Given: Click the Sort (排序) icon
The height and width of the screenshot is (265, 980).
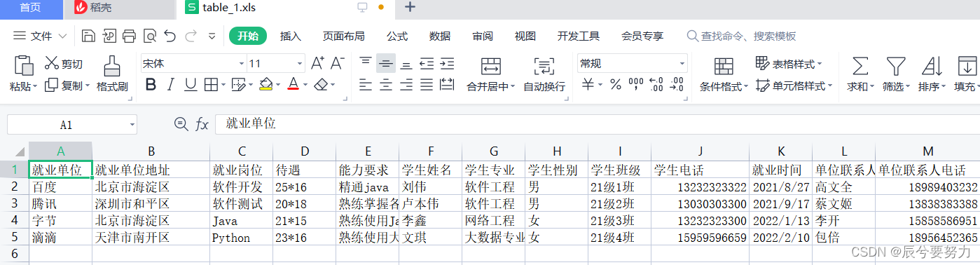Looking at the screenshot, I should (x=932, y=66).
